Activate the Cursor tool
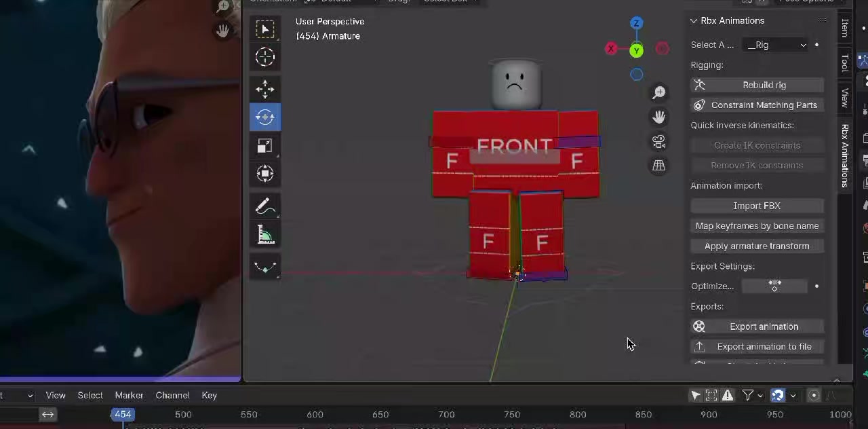Image resolution: width=868 pixels, height=429 pixels. pos(265,57)
